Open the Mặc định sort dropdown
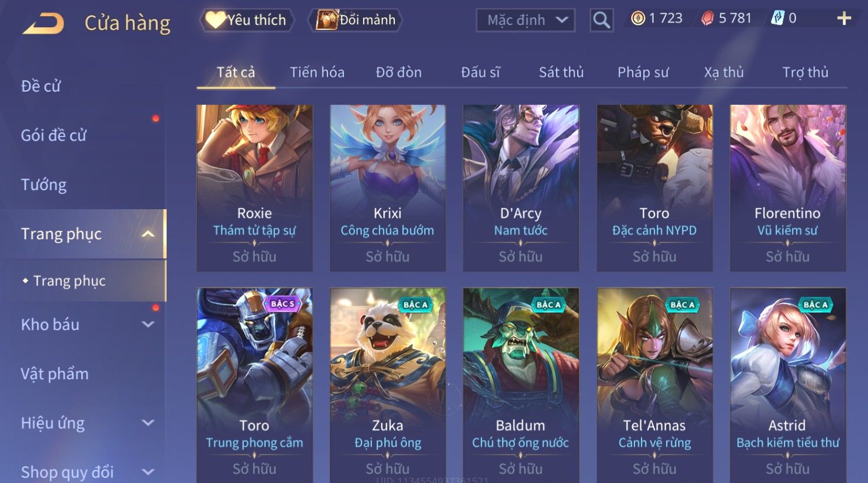 point(525,20)
